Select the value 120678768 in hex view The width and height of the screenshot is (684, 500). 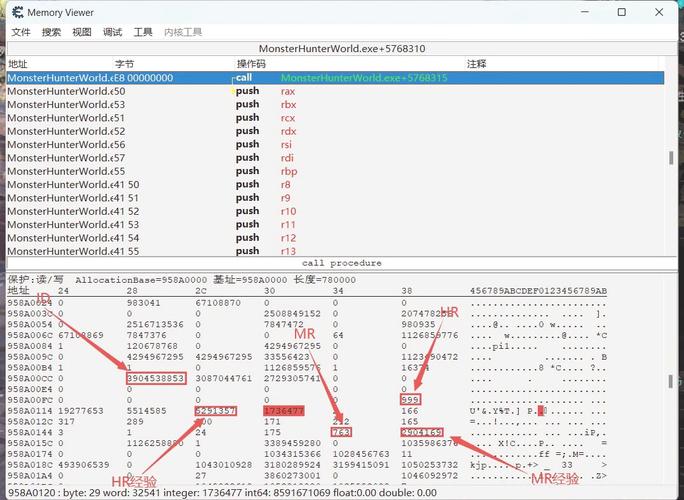152,346
